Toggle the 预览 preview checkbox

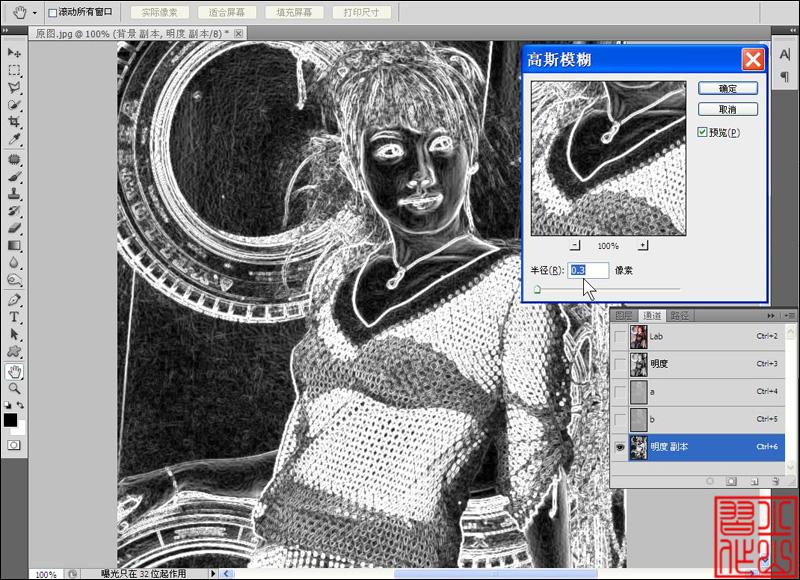pos(702,132)
